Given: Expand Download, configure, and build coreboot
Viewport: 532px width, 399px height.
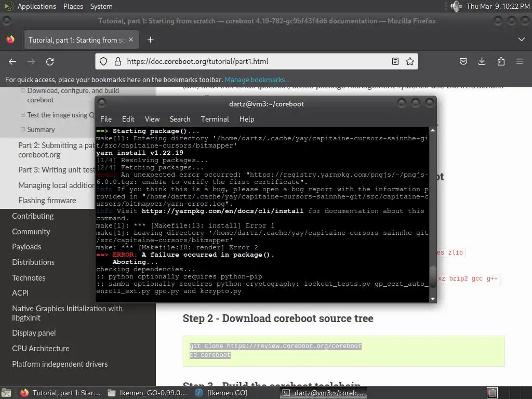Looking at the screenshot, I should tap(23, 90).
